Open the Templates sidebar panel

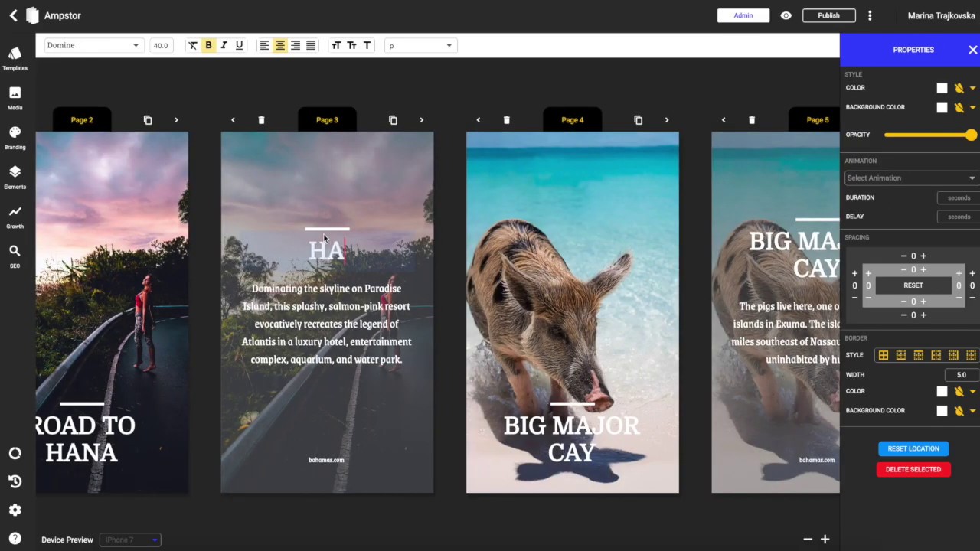point(15,58)
